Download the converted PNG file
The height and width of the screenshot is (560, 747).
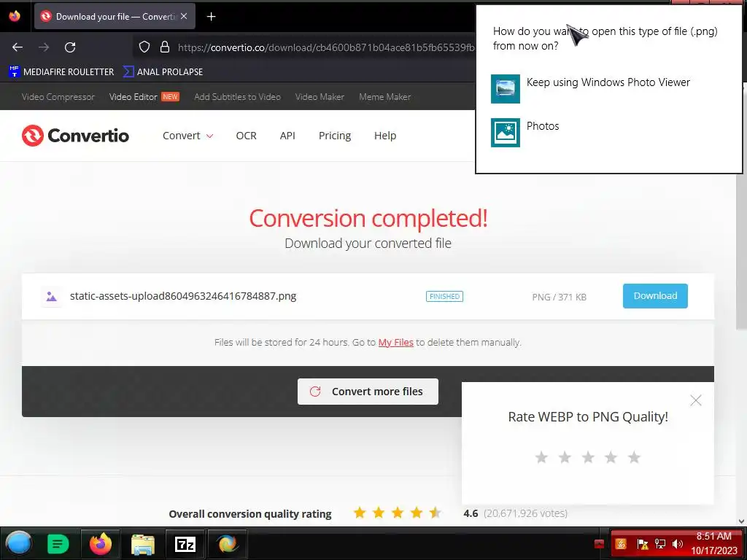point(655,296)
